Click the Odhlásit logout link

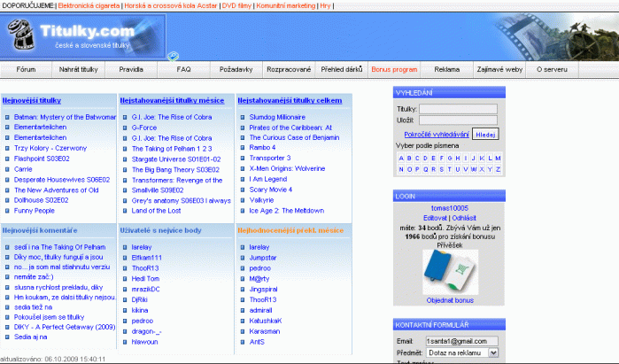tap(464, 218)
